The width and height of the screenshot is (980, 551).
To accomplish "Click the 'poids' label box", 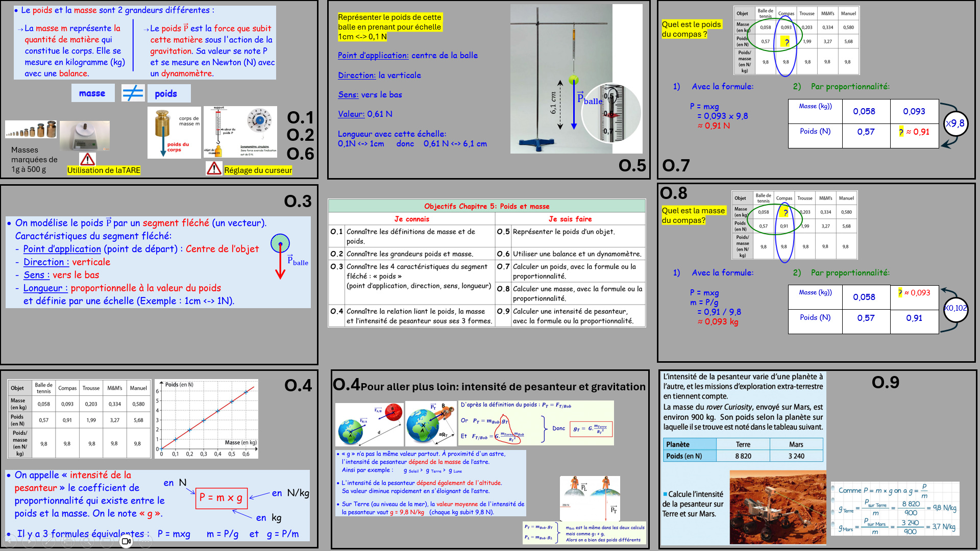I will 169,93.
